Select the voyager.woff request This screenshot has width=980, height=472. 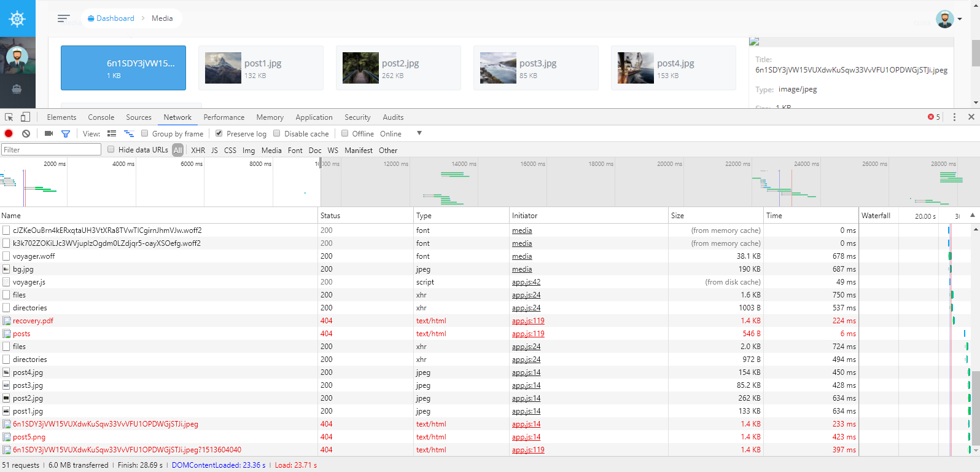click(x=429, y=256)
